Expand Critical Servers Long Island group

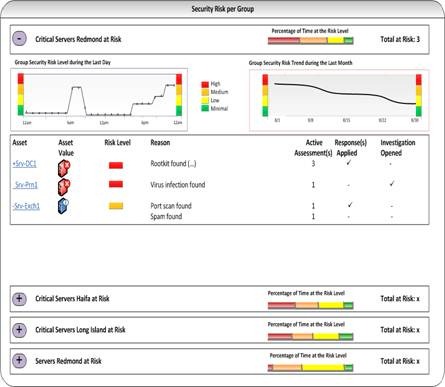pyautogui.click(x=19, y=330)
